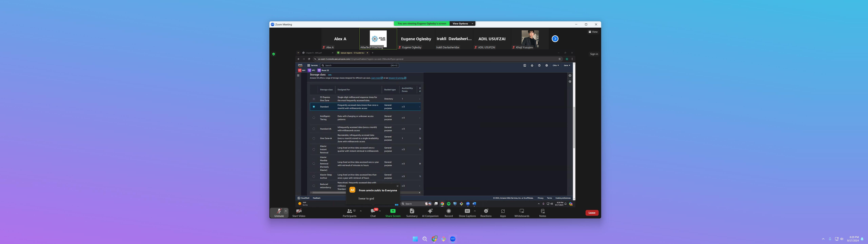Open the View menu at top right
The width and height of the screenshot is (868, 244).
point(593,32)
